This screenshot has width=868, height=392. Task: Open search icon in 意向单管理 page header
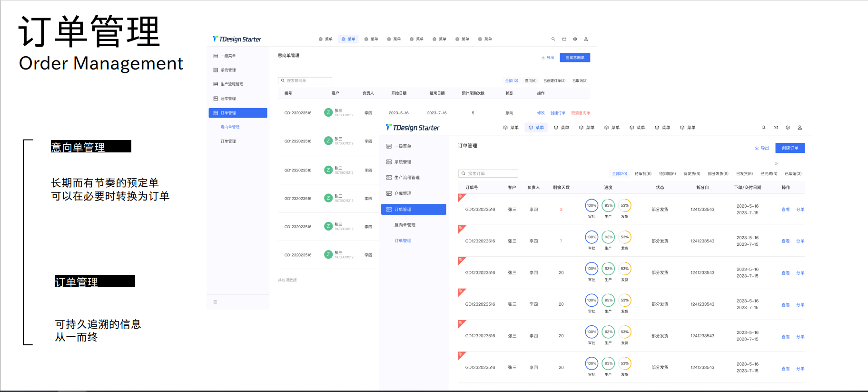click(553, 39)
